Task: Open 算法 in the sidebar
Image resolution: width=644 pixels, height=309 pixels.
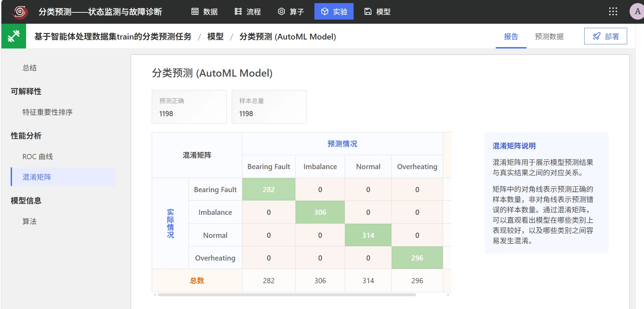Action: tap(30, 221)
